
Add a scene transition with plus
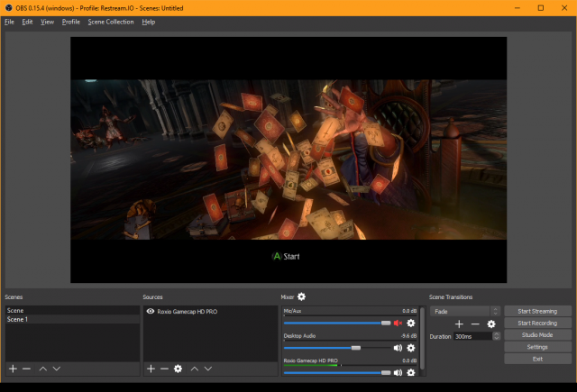459,324
